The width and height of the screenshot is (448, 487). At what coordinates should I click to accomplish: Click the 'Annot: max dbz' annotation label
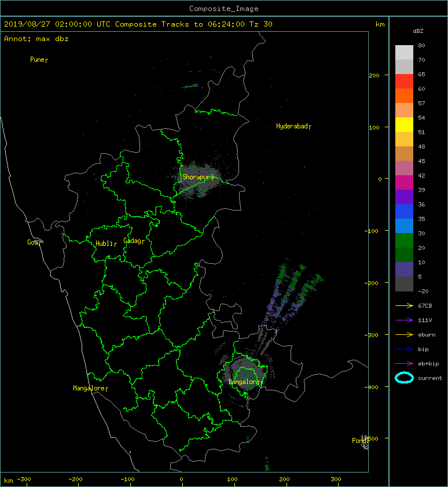point(36,39)
